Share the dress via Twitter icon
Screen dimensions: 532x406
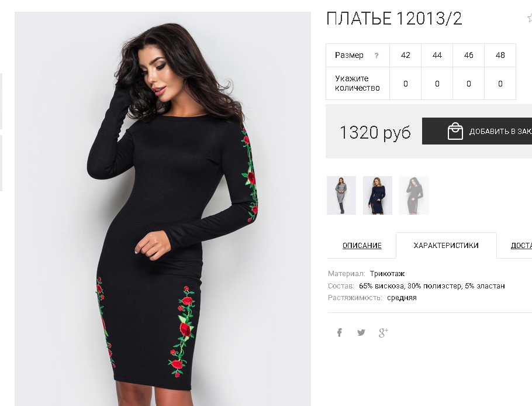pyautogui.click(x=361, y=332)
